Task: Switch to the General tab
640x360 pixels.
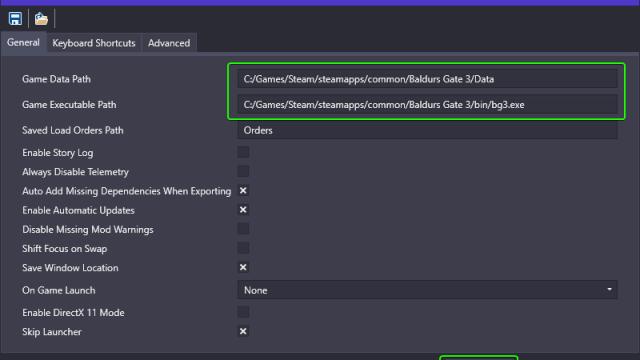Action: pyautogui.click(x=23, y=42)
